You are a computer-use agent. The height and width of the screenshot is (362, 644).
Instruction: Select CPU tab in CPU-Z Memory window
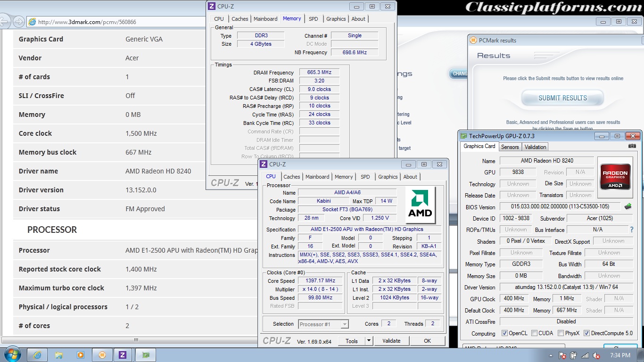point(219,19)
